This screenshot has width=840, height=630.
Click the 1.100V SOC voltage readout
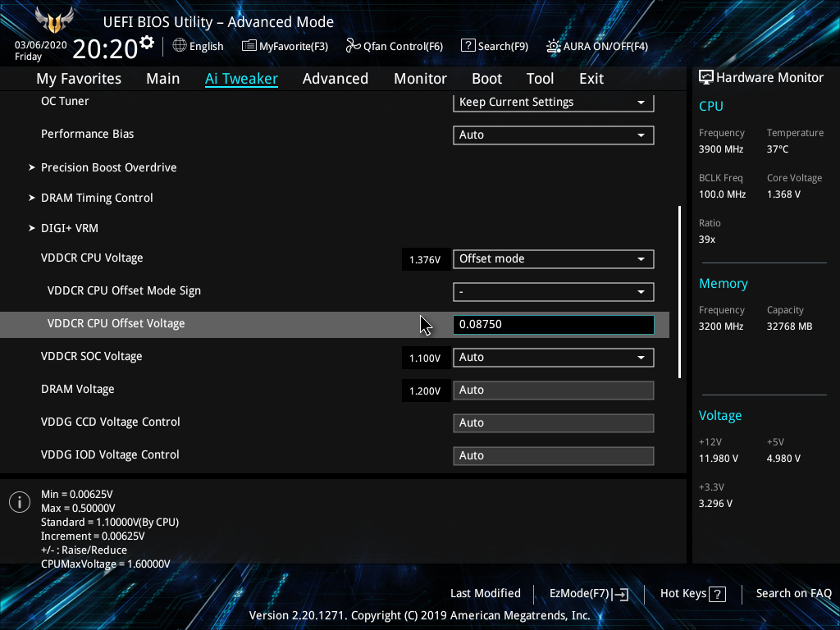tap(425, 358)
